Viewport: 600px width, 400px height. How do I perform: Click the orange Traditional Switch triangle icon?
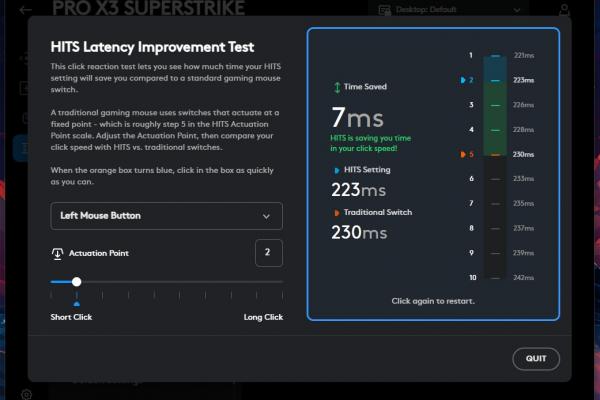pyautogui.click(x=337, y=213)
